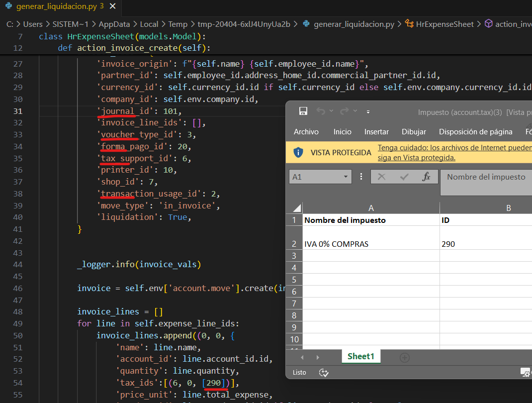
Task: Click the Undo arrow in Excel
Action: coord(321,111)
